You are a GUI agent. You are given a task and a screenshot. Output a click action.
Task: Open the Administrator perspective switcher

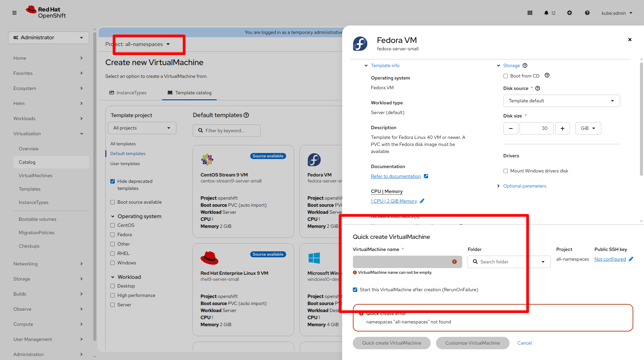[49, 38]
